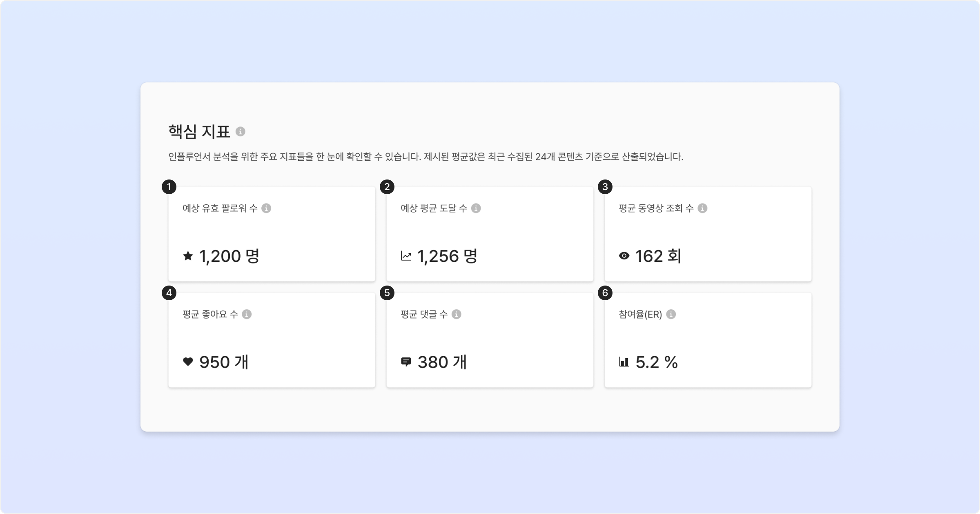Click the bar chart icon beside 5.2 %
Screen dimensions: 980x514
click(624, 362)
